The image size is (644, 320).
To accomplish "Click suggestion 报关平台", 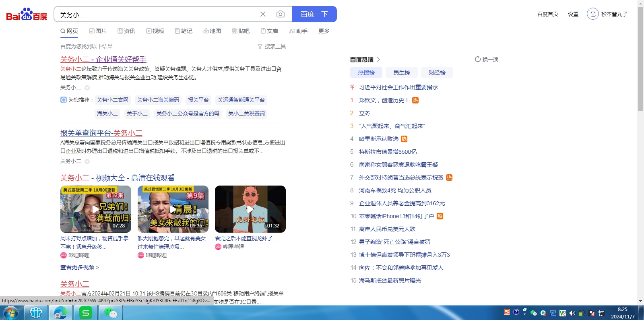I will pos(198,100).
